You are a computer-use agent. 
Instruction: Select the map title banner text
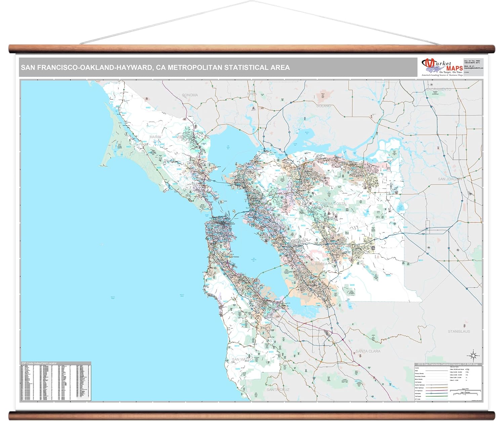coord(155,67)
